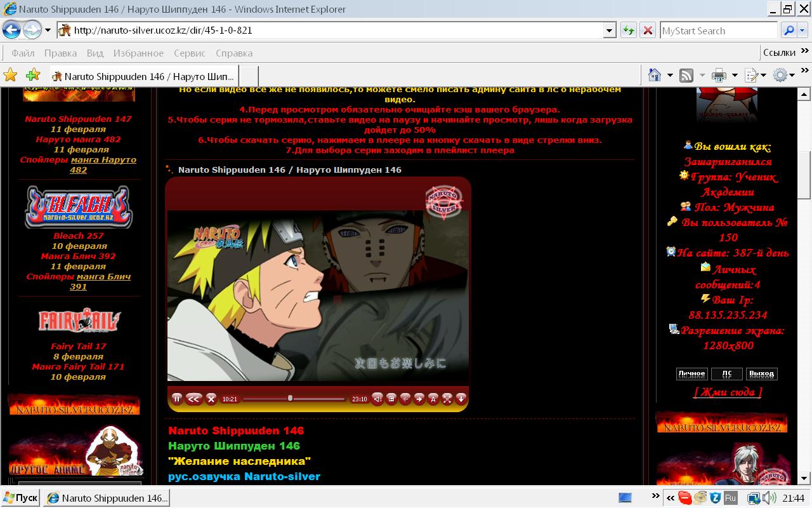Expand hidden tray icons chevron

pyautogui.click(x=671, y=499)
